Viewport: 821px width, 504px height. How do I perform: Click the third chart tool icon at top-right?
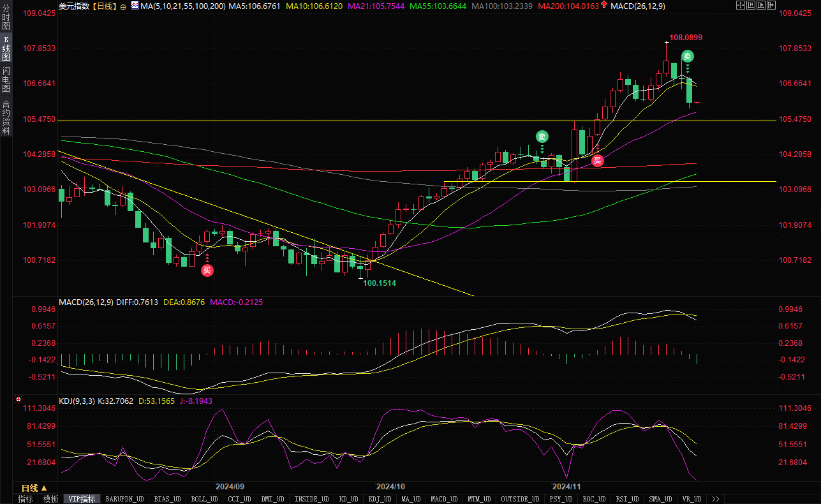click(760, 6)
